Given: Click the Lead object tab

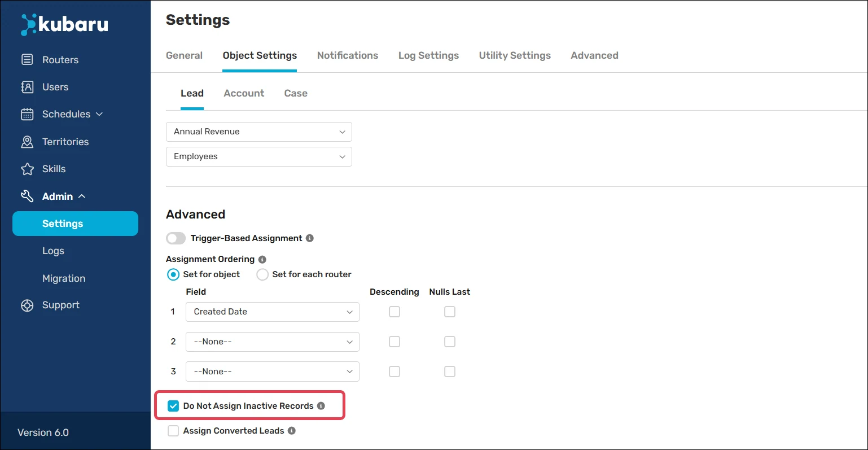Looking at the screenshot, I should 192,93.
